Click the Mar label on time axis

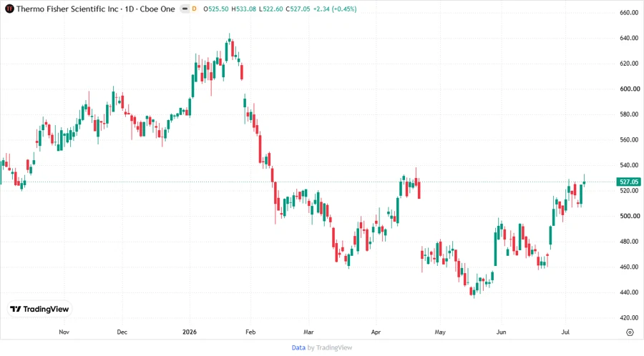308,332
